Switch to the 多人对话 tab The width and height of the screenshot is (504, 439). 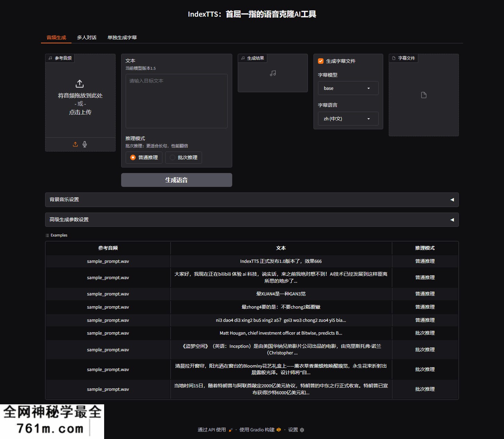pyautogui.click(x=87, y=37)
